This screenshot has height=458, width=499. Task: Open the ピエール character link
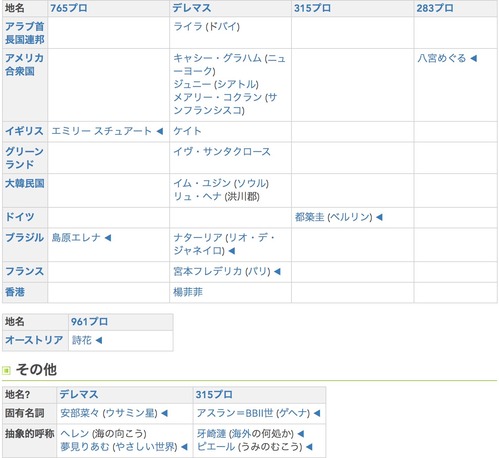[216, 447]
